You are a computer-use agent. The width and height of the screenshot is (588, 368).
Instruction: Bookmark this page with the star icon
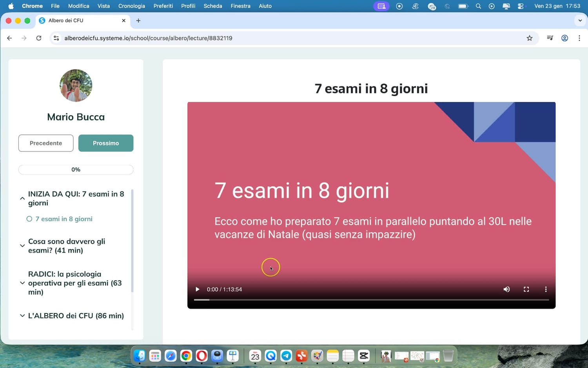530,38
